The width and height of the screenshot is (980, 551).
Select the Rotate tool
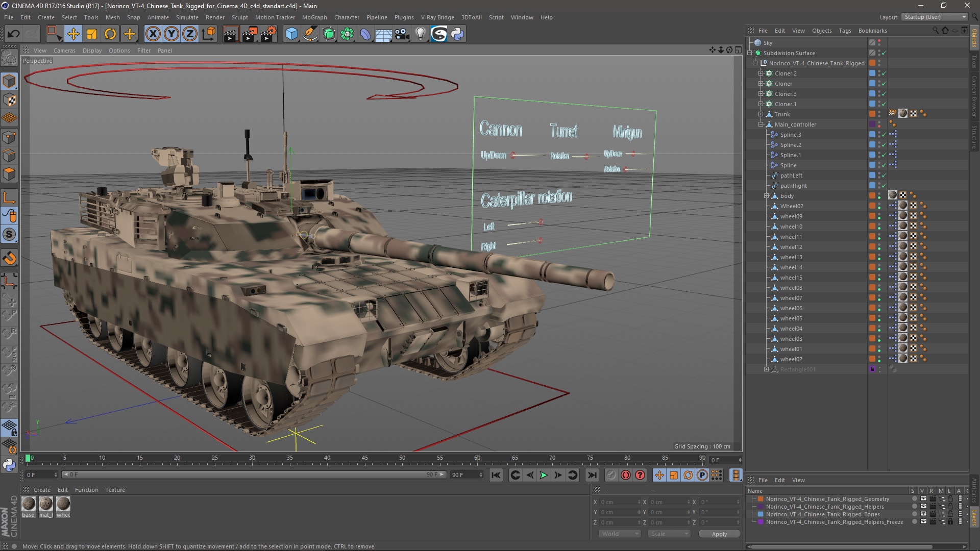click(110, 34)
